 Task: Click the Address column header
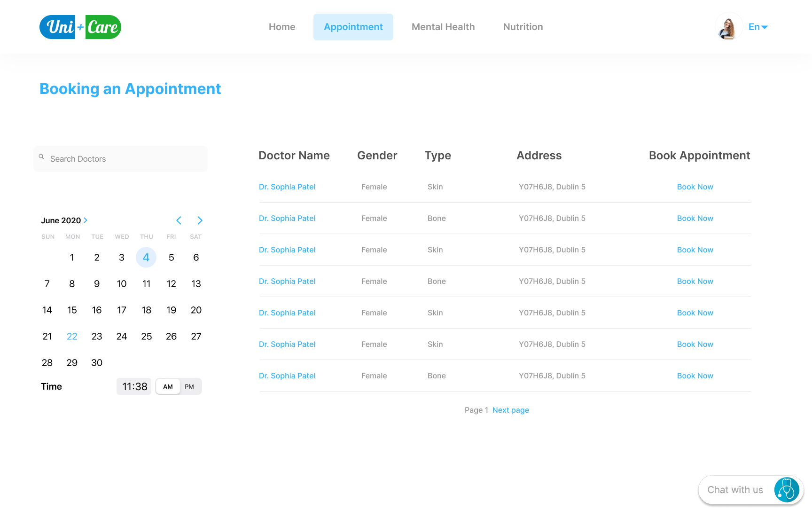(539, 156)
